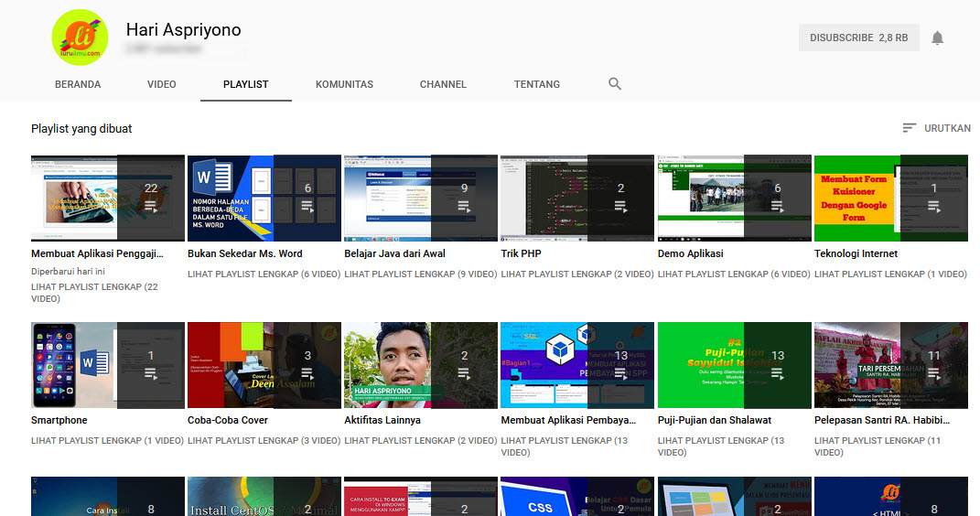Switch to the VIDEO tab
The image size is (980, 516).
pos(161,84)
